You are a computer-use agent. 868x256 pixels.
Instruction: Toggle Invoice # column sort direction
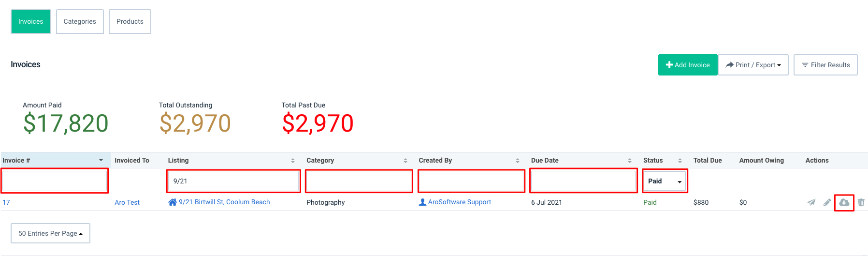pos(101,160)
